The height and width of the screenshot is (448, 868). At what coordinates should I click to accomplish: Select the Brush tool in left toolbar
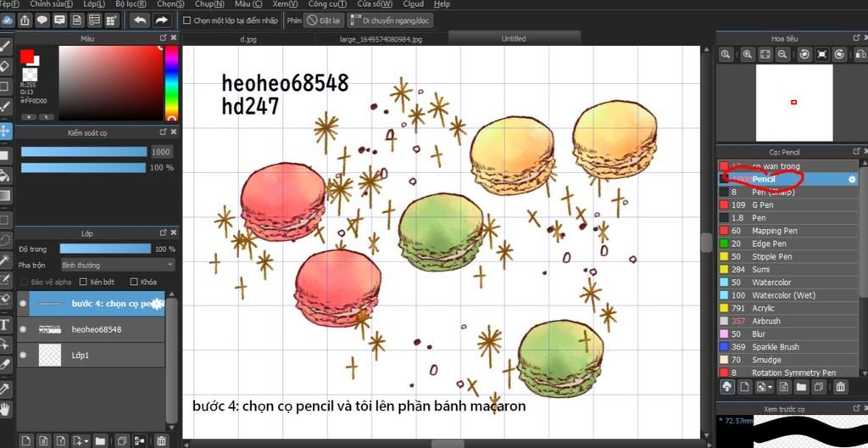tap(5, 47)
